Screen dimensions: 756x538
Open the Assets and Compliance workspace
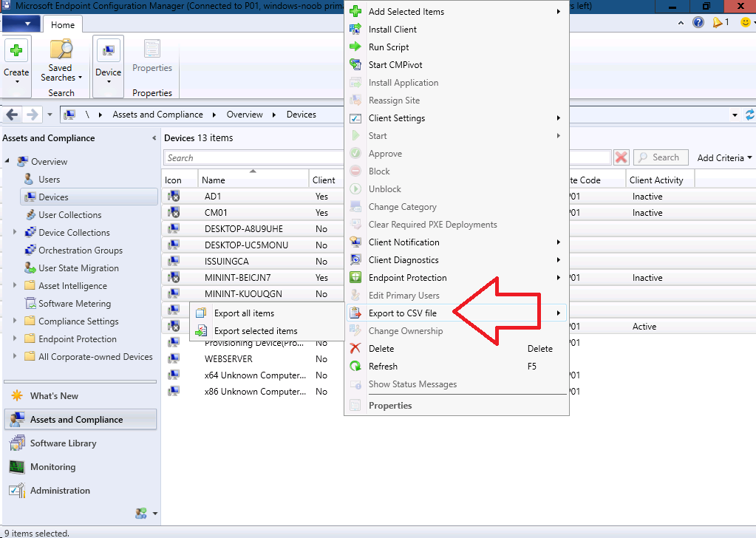(x=81, y=420)
